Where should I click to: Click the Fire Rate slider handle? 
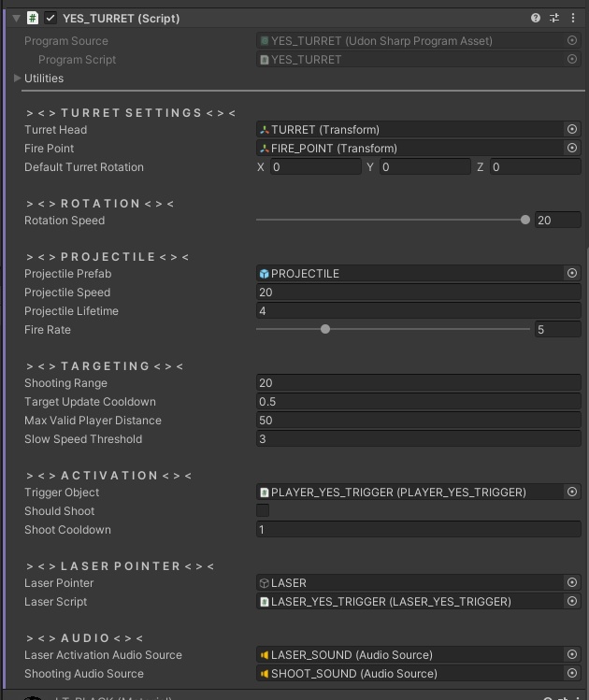(325, 329)
